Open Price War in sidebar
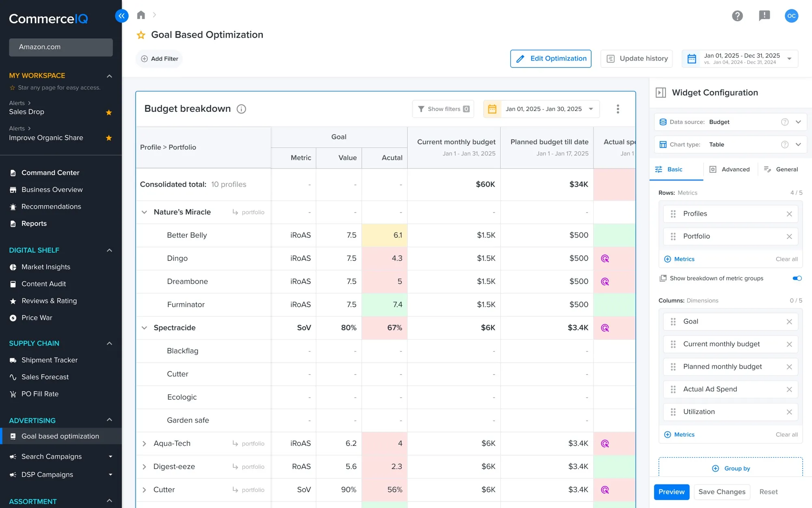812x508 pixels. click(37, 318)
